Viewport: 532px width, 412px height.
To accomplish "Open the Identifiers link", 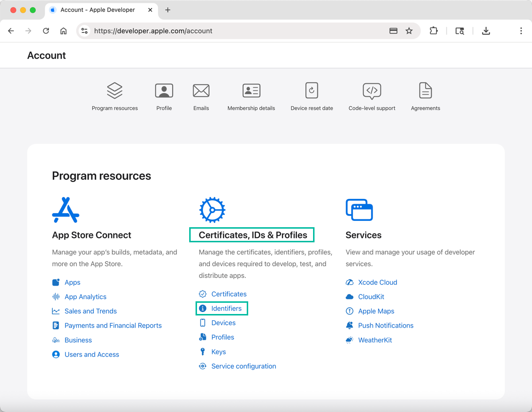I will (226, 308).
